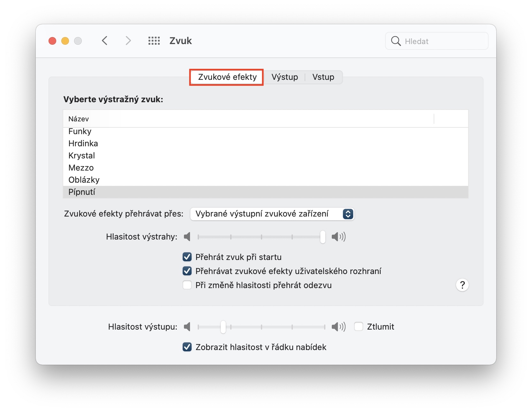Enable Při změně hlasitosti přehrát odezvu

187,285
